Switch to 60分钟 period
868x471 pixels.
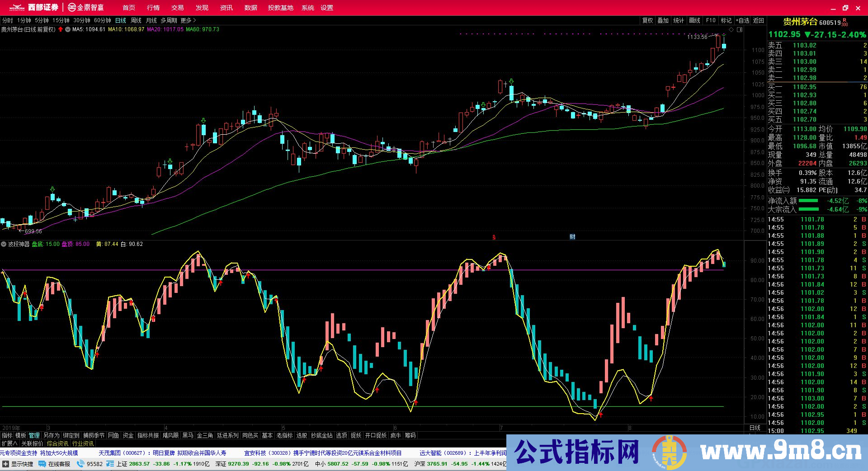pyautogui.click(x=103, y=20)
